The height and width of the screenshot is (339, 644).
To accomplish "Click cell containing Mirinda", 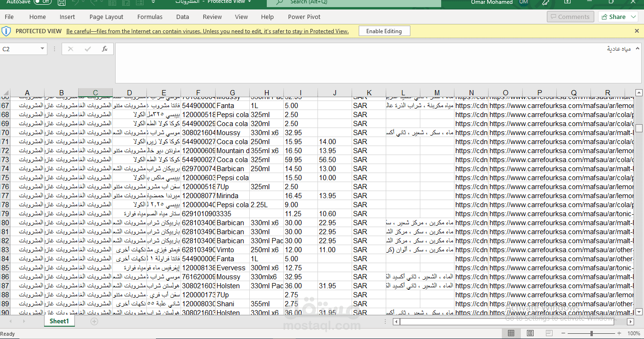I will [x=232, y=196].
